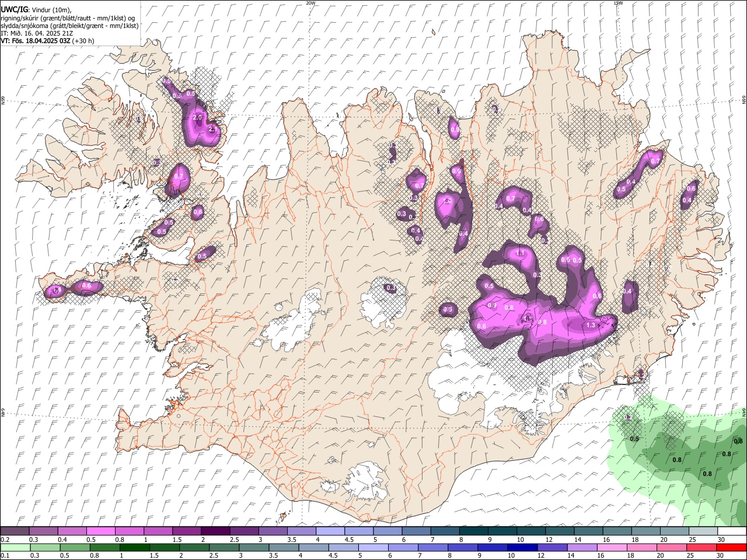Viewport: 747px width, 560px height.
Task: Select the pale green 0.1 swatch on the rain scale
Action: pos(15,547)
